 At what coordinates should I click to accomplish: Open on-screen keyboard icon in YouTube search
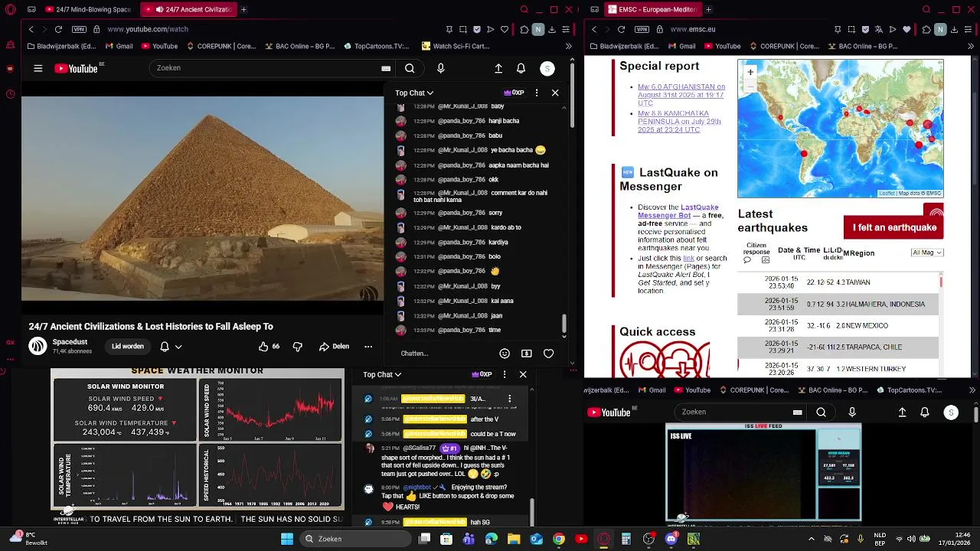pyautogui.click(x=386, y=68)
